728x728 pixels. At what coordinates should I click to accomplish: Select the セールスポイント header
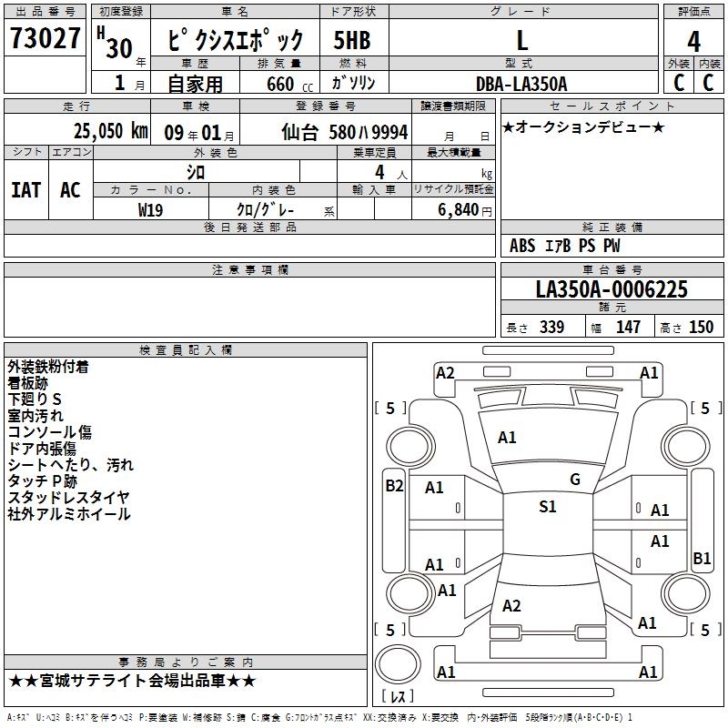[612, 106]
